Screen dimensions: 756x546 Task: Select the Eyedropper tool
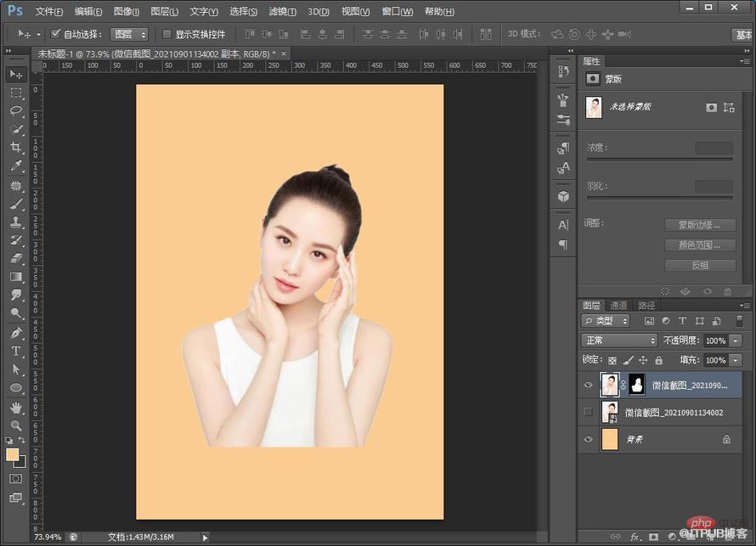click(16, 166)
